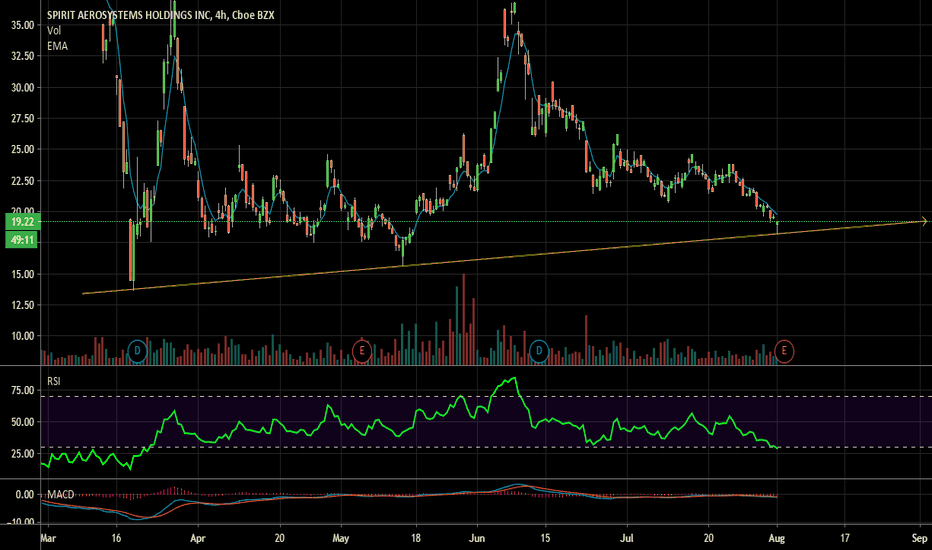The image size is (932, 550).
Task: Click the Apr label on time axis
Action: [x=197, y=538]
